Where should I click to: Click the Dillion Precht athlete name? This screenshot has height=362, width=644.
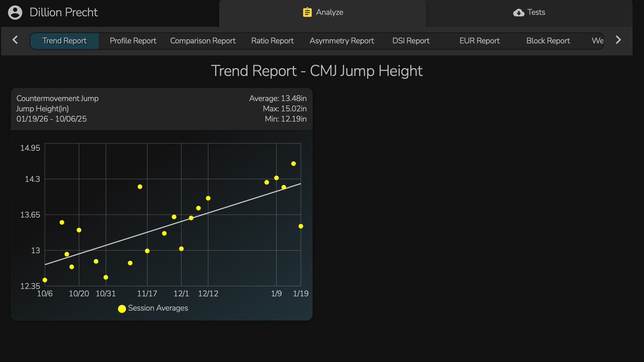tap(64, 12)
